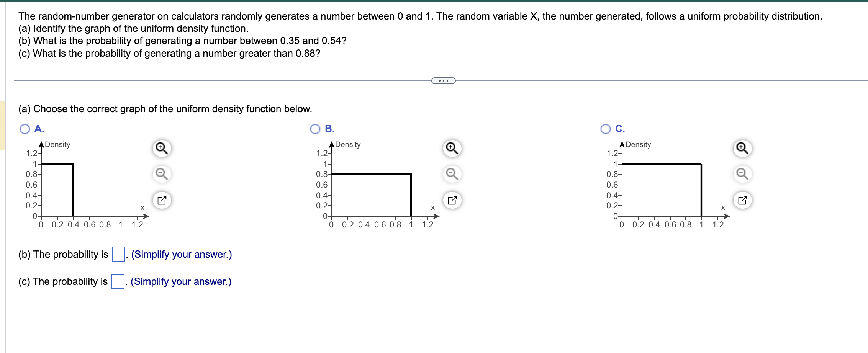Zoom out on graph B
This screenshot has height=353, width=868.
[452, 174]
